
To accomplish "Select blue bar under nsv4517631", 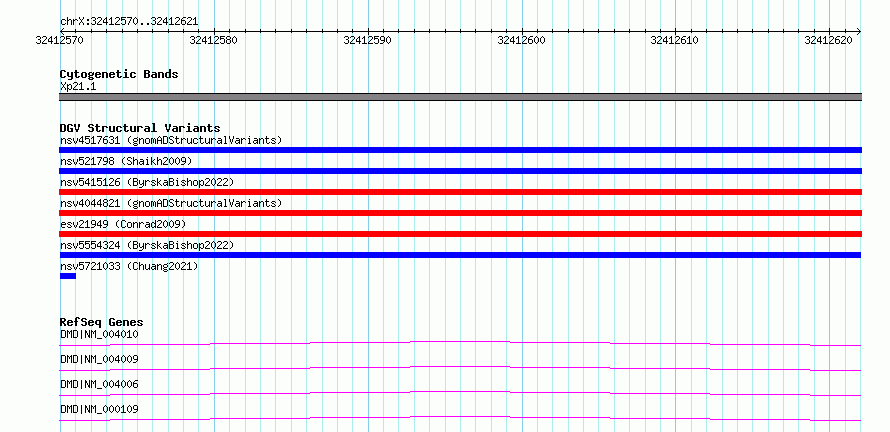I will [460, 150].
